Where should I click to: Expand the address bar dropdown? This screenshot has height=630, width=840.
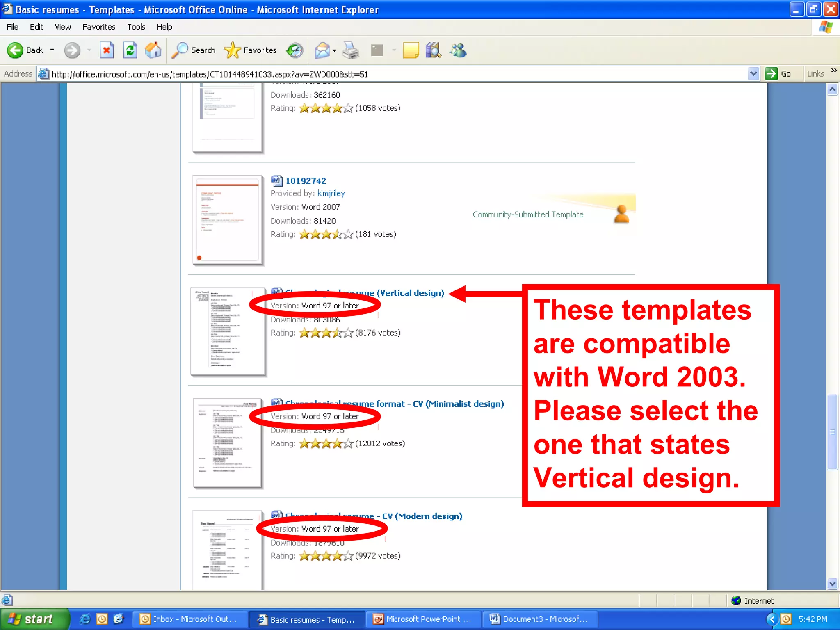[753, 74]
